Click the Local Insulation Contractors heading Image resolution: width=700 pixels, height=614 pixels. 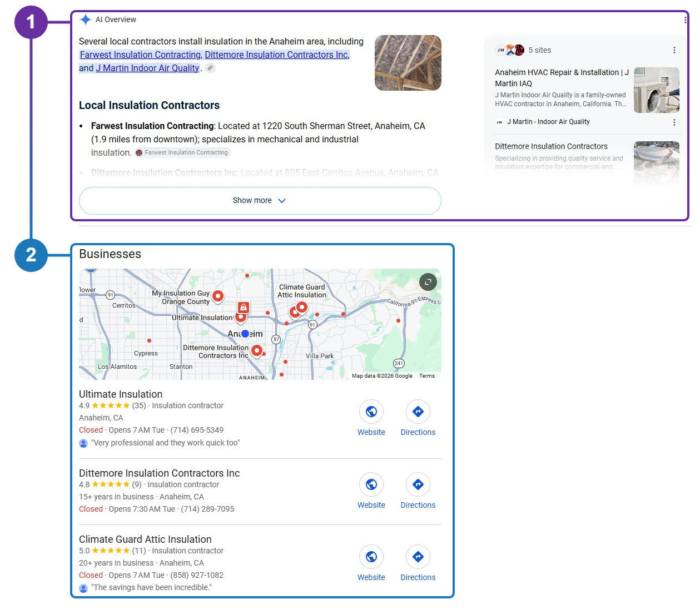point(149,105)
